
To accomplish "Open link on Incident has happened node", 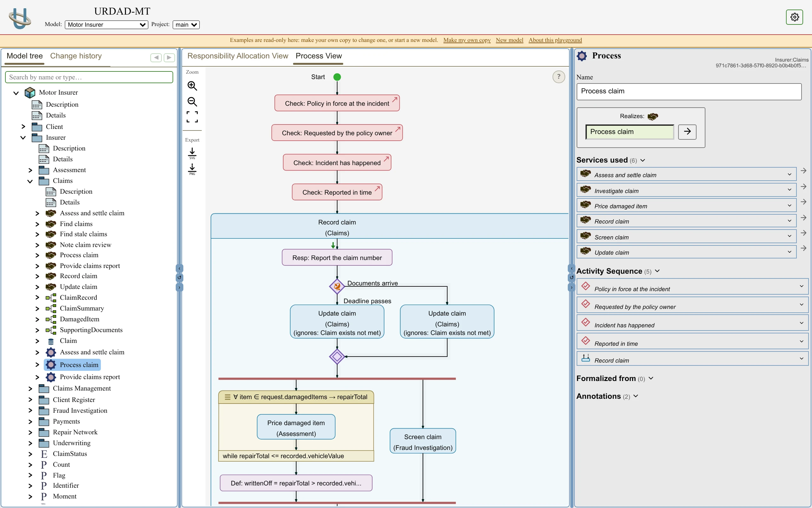I will (387, 158).
